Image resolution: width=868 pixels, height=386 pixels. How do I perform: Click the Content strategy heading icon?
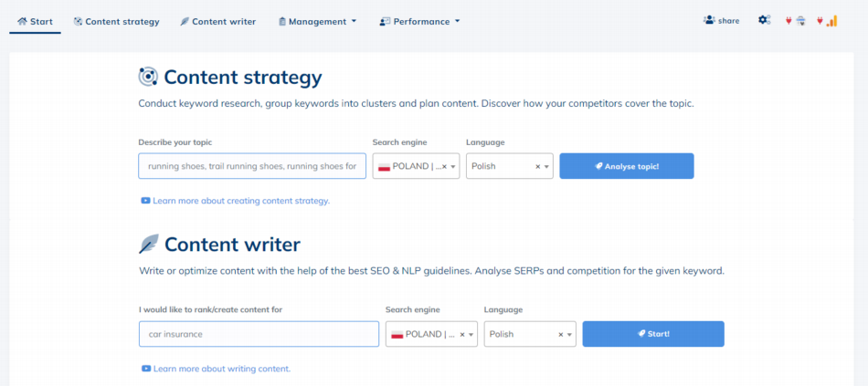(148, 77)
